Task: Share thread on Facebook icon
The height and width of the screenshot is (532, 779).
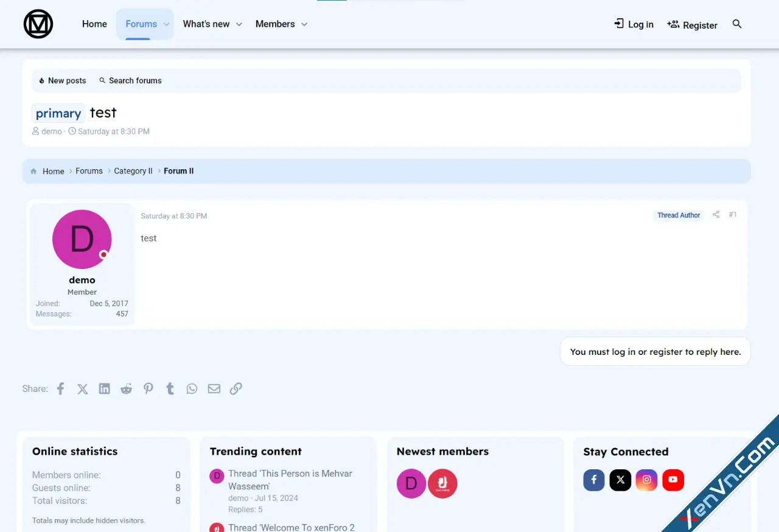Action: [x=61, y=388]
